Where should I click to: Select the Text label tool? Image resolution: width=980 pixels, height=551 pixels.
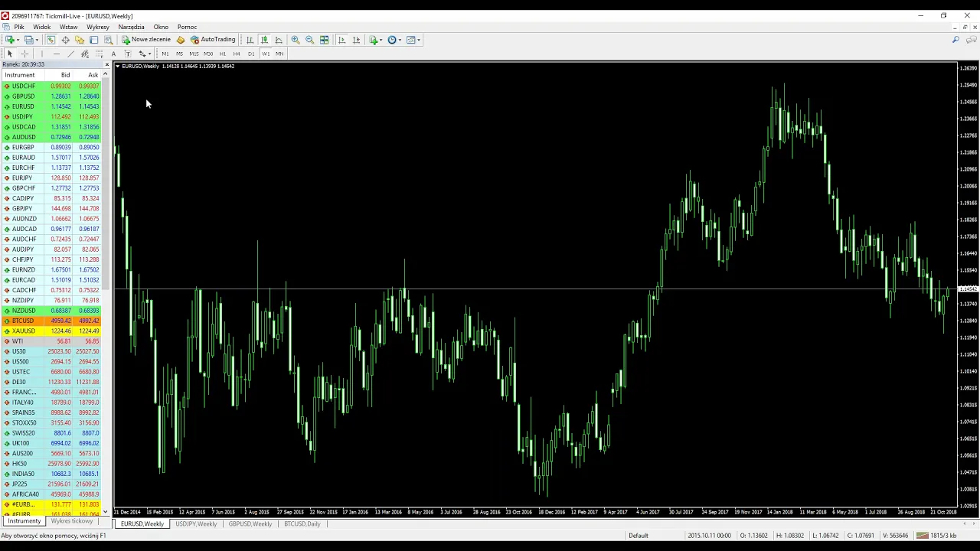click(128, 54)
